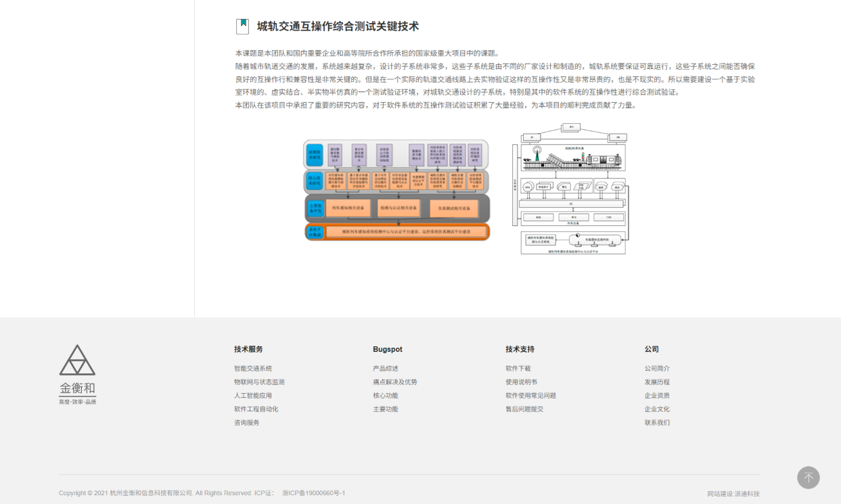Click the bookmark icon beside the article title
Viewport: 841px width, 504px height.
pyautogui.click(x=242, y=26)
